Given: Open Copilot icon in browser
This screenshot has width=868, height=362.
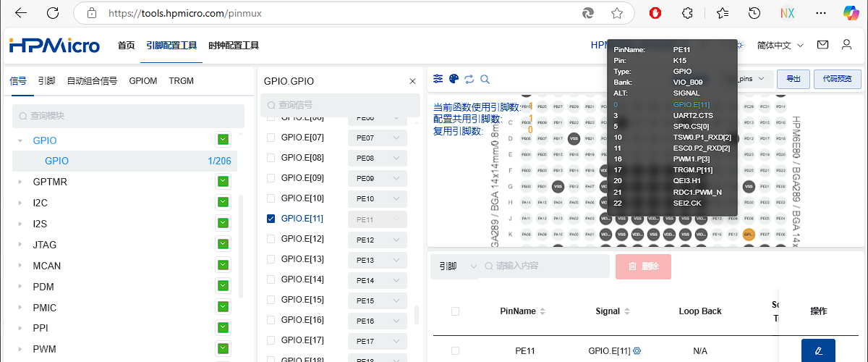Looking at the screenshot, I should point(852,13).
